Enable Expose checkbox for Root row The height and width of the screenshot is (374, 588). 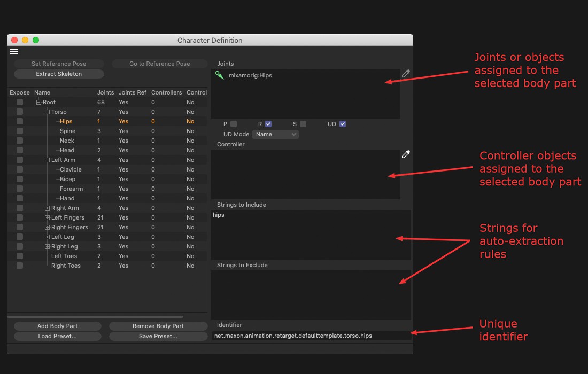[20, 102]
